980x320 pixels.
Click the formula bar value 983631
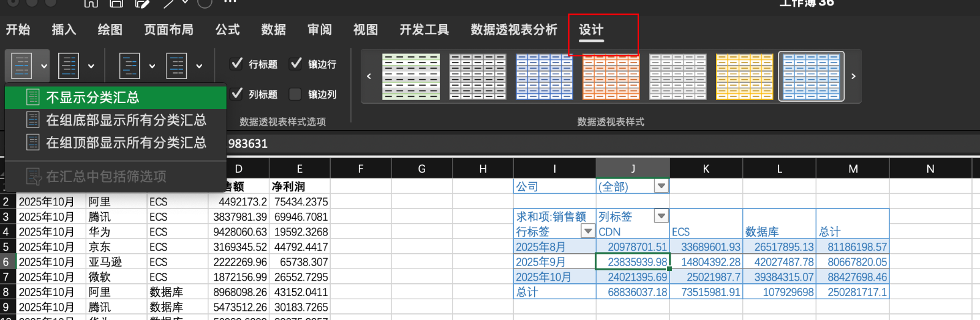coord(248,143)
